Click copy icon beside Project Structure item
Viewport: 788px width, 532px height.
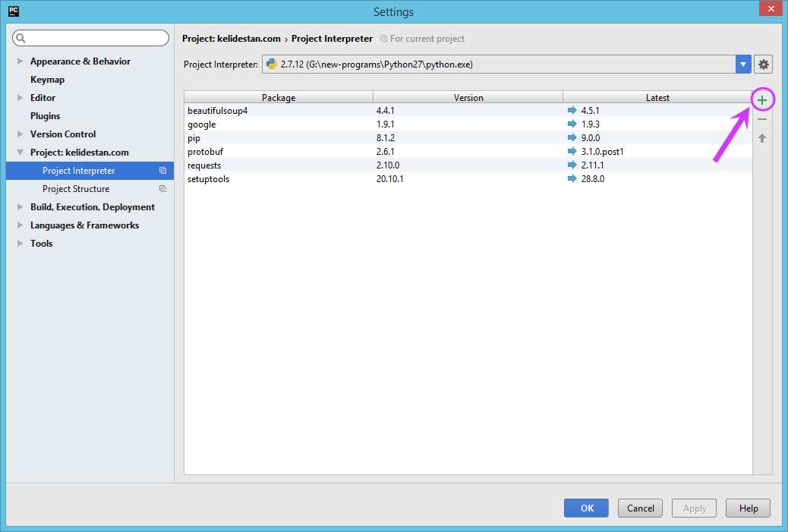click(x=162, y=189)
